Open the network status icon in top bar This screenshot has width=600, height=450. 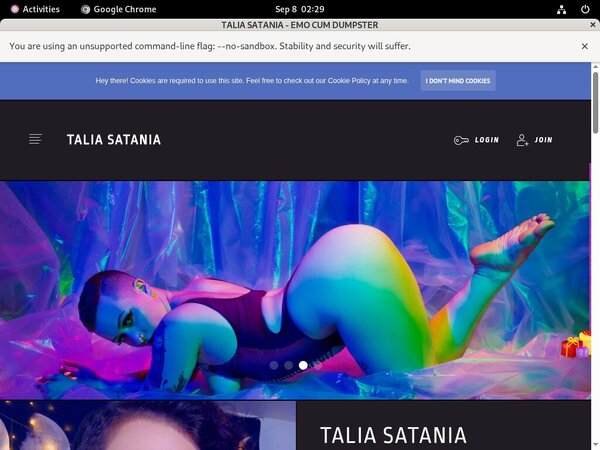pos(562,9)
